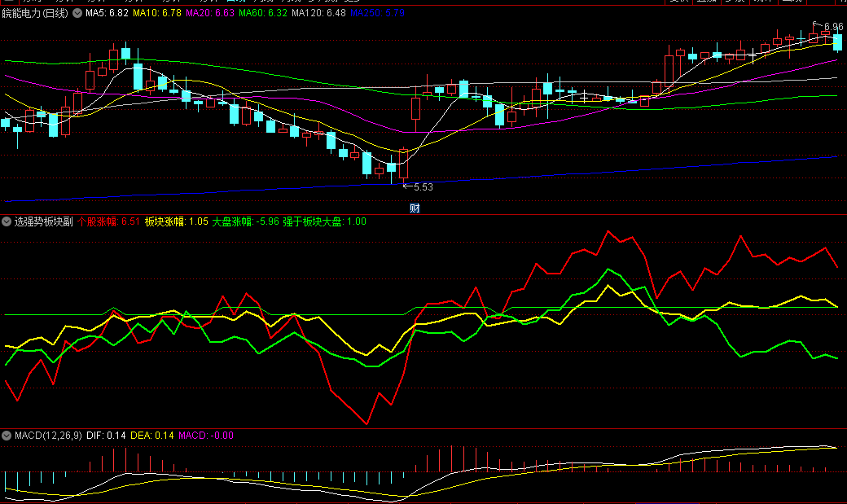
Task: Click the green MA60: 6.32 label
Action: point(263,13)
